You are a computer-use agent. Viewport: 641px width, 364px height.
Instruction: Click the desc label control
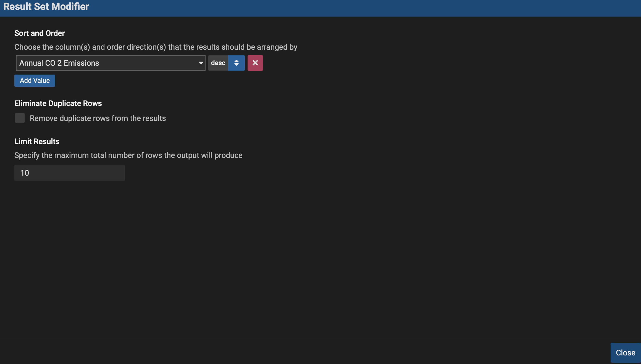(x=218, y=63)
